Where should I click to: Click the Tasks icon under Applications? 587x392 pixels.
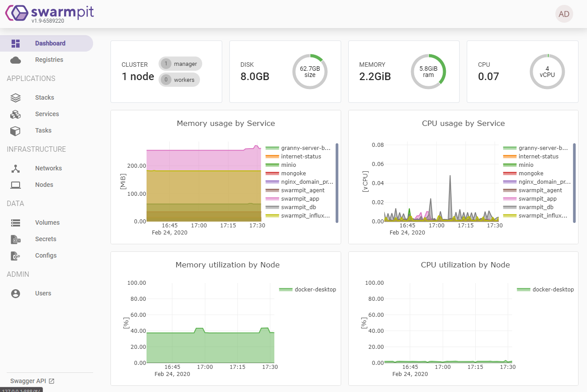click(x=16, y=130)
